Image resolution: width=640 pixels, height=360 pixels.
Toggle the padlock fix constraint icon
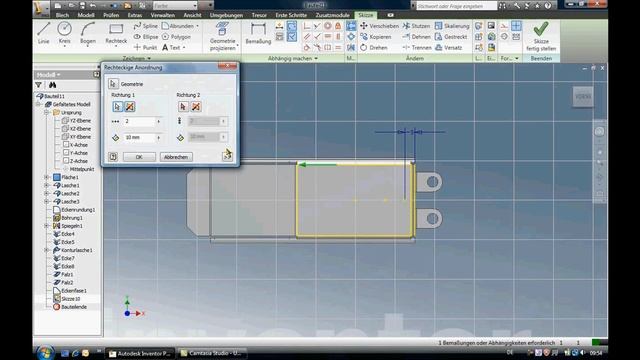tap(338, 26)
